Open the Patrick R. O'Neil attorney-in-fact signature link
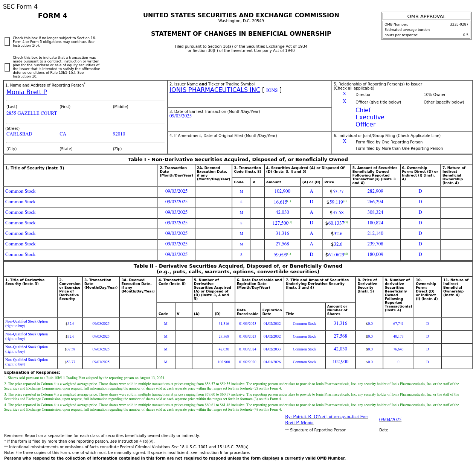476x466 pixels. point(326,420)
